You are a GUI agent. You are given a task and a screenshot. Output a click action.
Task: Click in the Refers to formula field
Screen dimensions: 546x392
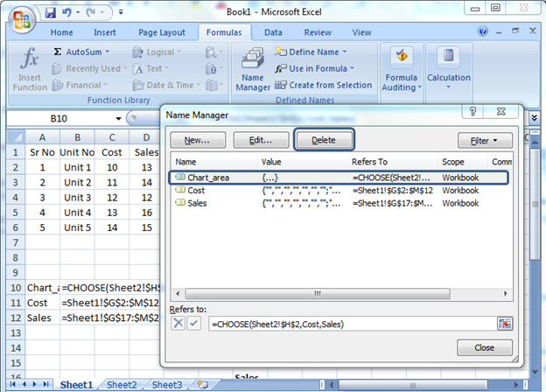[x=353, y=324]
